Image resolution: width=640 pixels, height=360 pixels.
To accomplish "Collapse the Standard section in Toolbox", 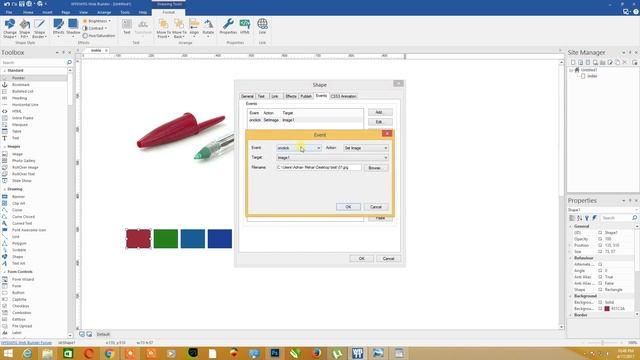I will coord(4,71).
